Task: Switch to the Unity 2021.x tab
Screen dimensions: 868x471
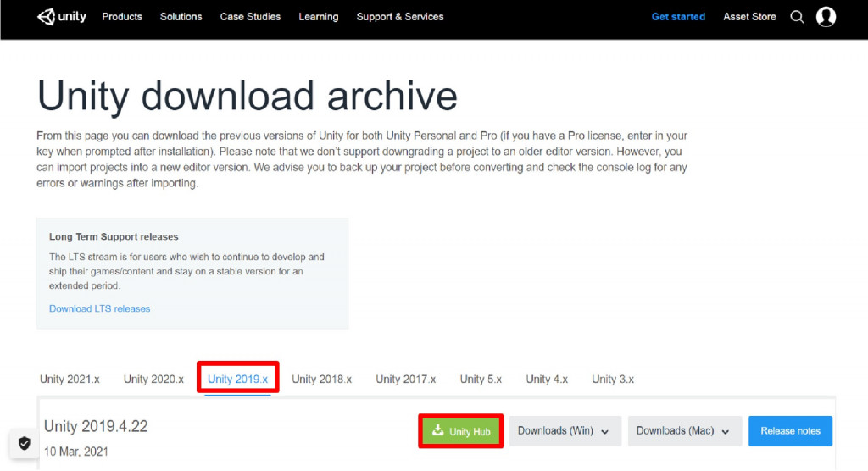Action: [x=70, y=380]
